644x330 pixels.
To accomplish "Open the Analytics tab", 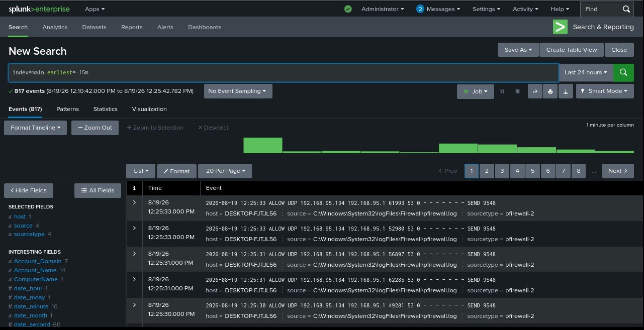I will pos(55,27).
